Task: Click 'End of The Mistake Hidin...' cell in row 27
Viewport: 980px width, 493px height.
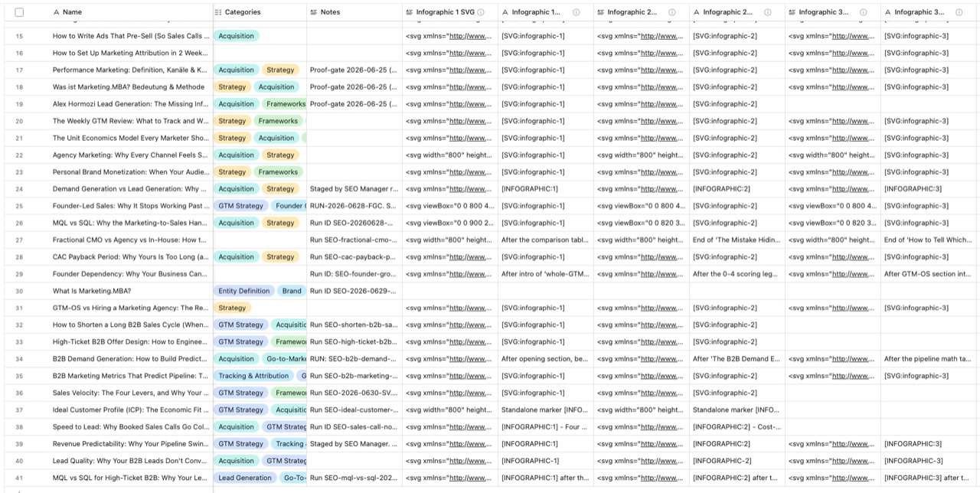Action: coord(737,240)
